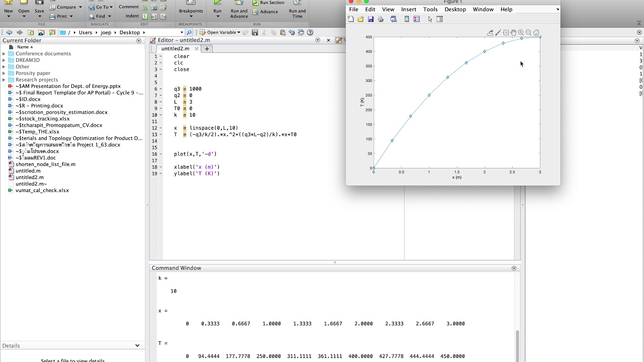644x362 pixels.
Task: Restore the axes view with Home icon
Action: pyautogui.click(x=536, y=33)
